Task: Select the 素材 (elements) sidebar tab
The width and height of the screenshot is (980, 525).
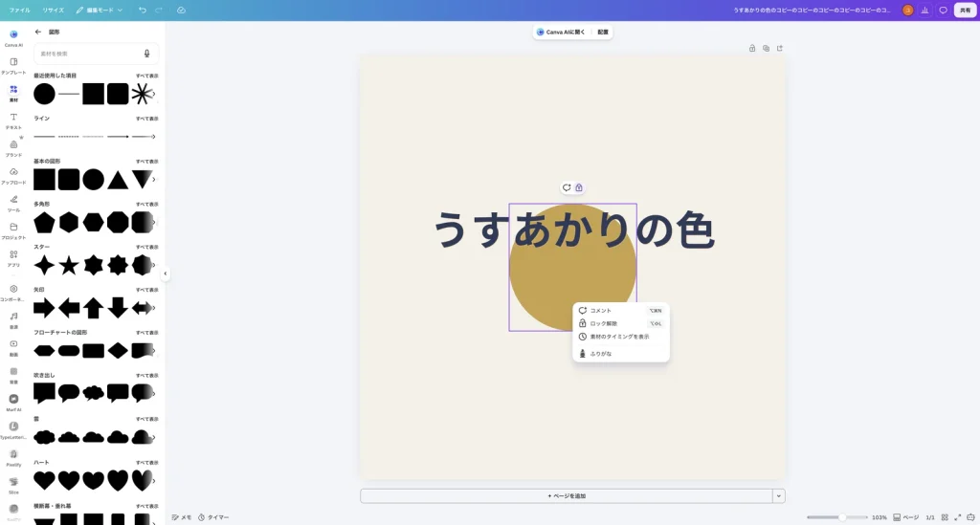Action: tap(13, 93)
